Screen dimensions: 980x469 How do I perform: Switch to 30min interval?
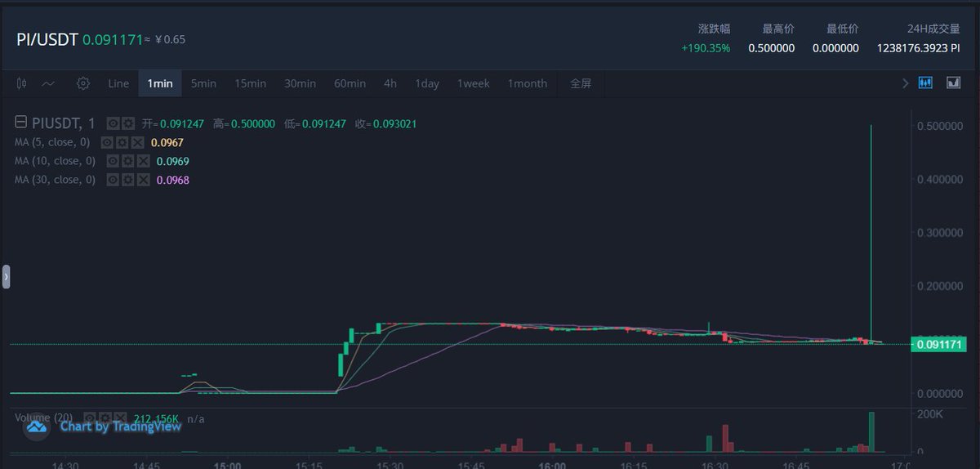point(300,83)
